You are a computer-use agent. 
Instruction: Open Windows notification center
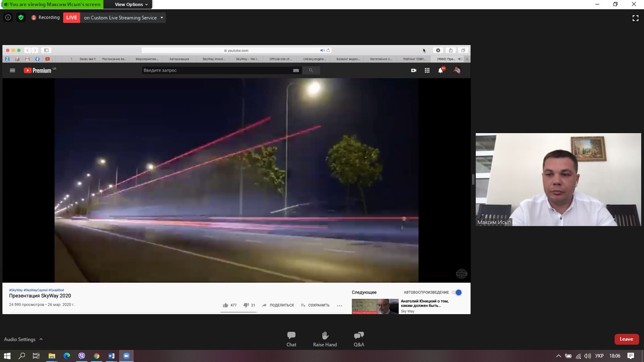631,356
